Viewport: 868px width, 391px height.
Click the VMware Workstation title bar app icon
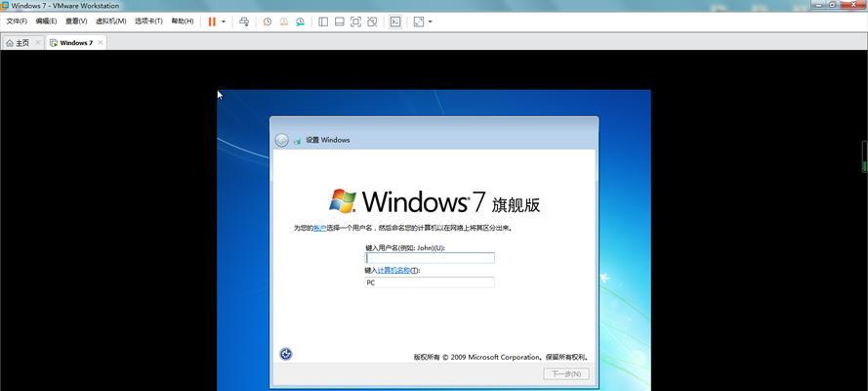tap(5, 5)
